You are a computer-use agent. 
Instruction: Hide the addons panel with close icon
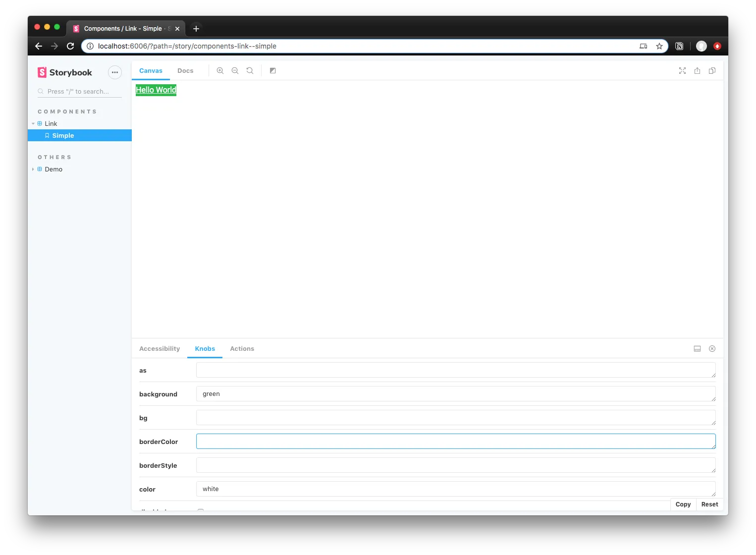(x=712, y=349)
